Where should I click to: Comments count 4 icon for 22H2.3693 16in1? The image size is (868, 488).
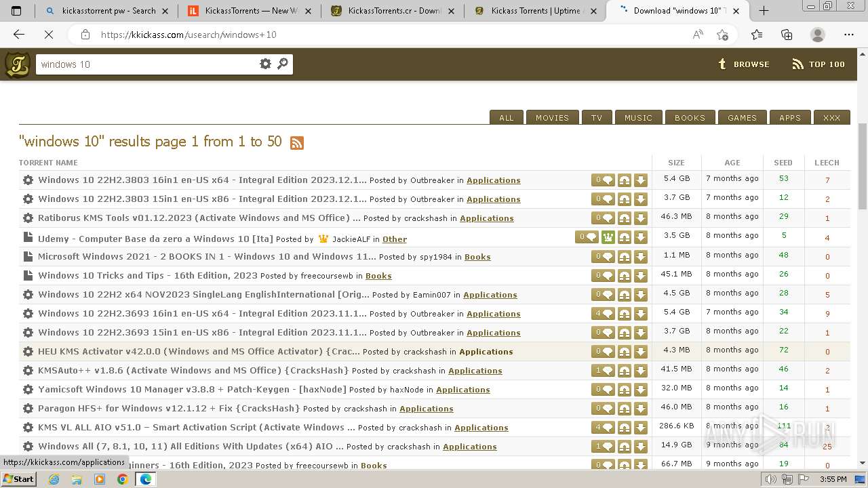pyautogui.click(x=604, y=313)
